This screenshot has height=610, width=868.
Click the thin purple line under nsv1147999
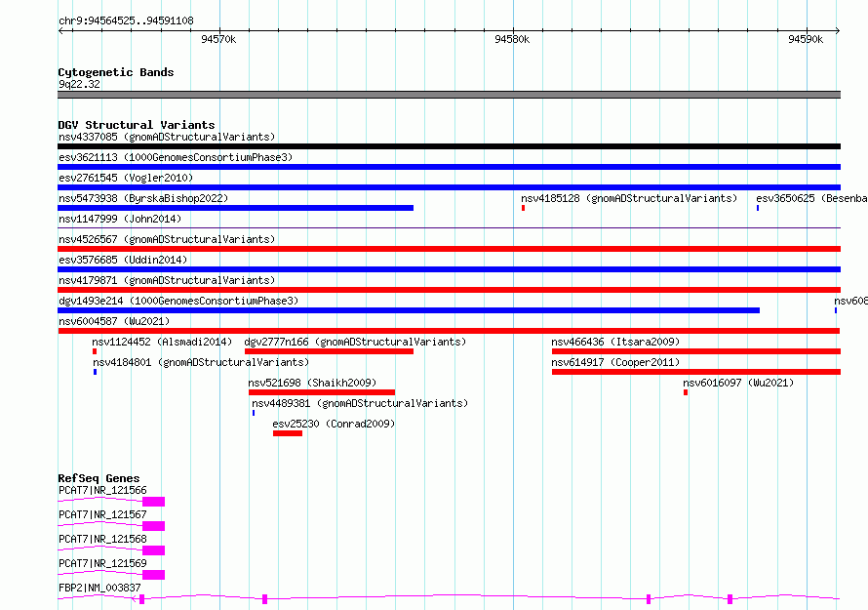[449, 227]
